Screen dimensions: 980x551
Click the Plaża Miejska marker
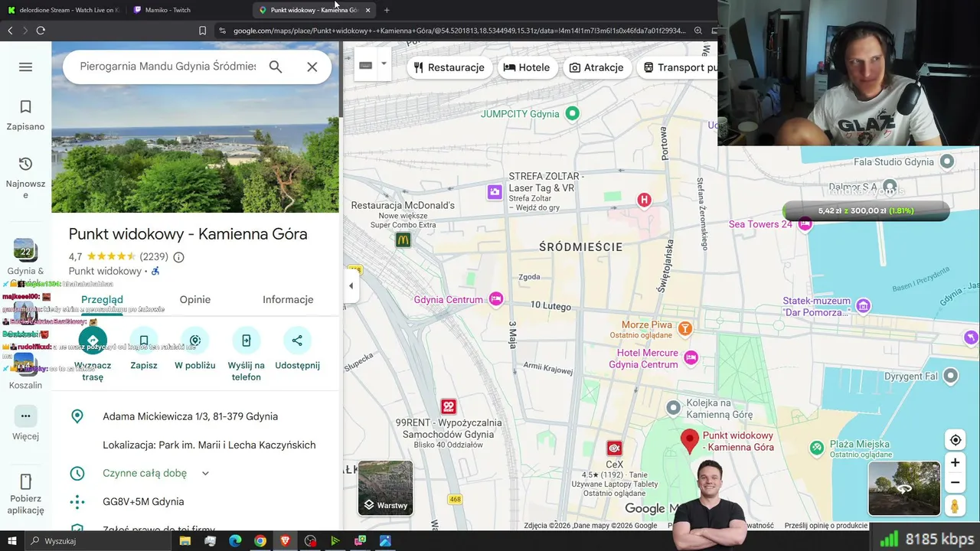(817, 448)
